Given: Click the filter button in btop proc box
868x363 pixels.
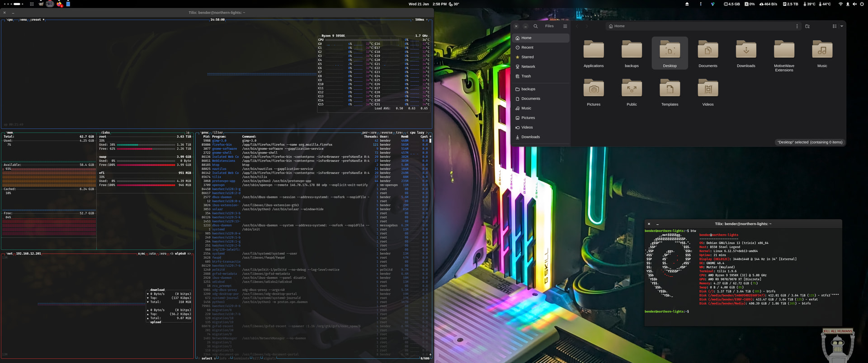Looking at the screenshot, I should point(218,133).
